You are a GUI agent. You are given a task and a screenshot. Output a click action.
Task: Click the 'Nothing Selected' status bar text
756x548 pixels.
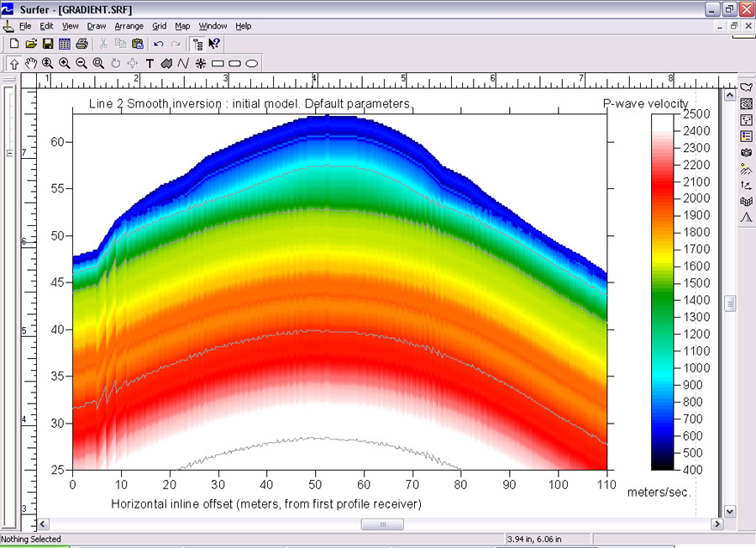point(31,540)
